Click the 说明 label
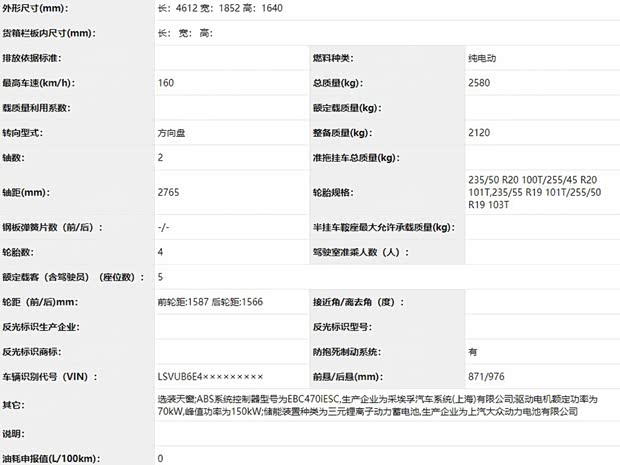The width and height of the screenshot is (620, 465). tap(13, 434)
